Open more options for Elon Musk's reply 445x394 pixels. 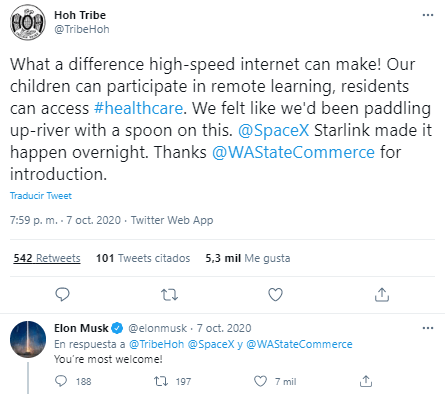[x=428, y=328]
